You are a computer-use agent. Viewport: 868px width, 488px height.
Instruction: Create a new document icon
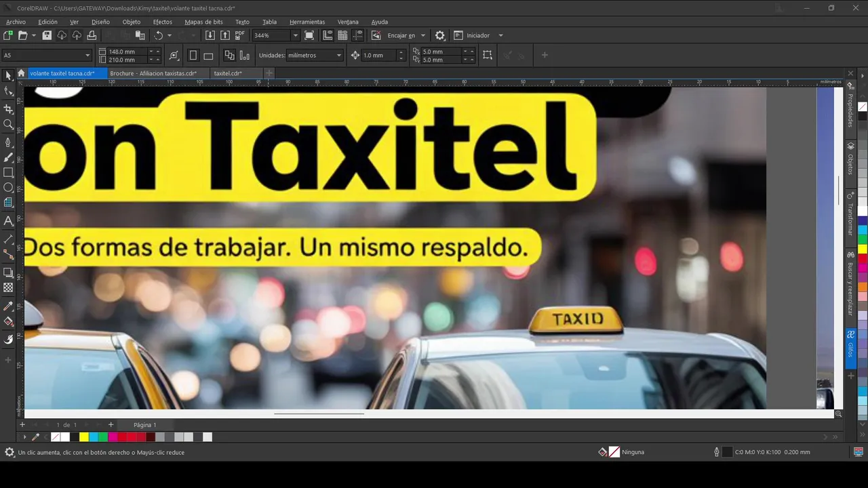point(8,35)
